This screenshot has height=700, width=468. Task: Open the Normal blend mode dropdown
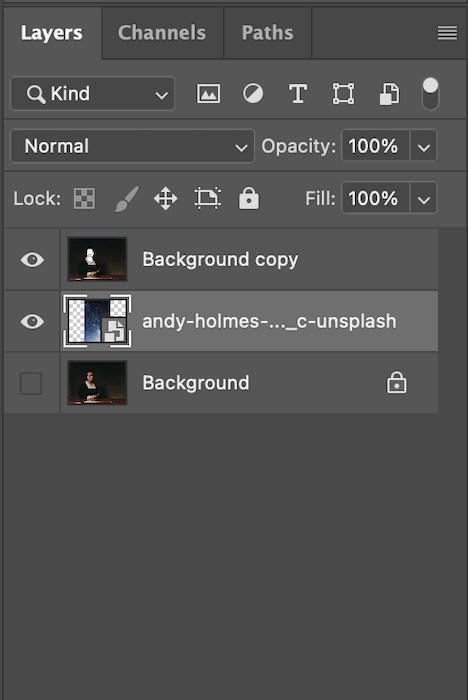133,146
